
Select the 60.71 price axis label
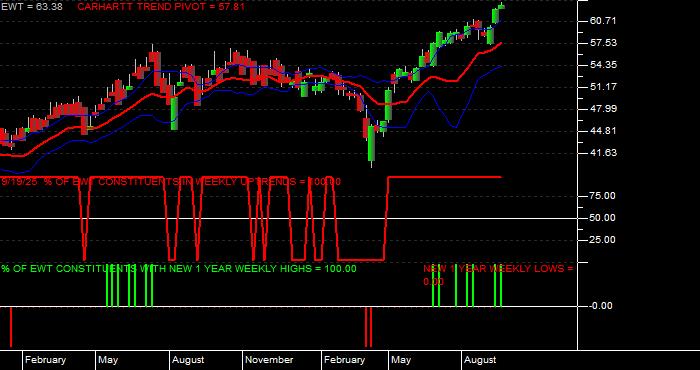click(x=603, y=21)
